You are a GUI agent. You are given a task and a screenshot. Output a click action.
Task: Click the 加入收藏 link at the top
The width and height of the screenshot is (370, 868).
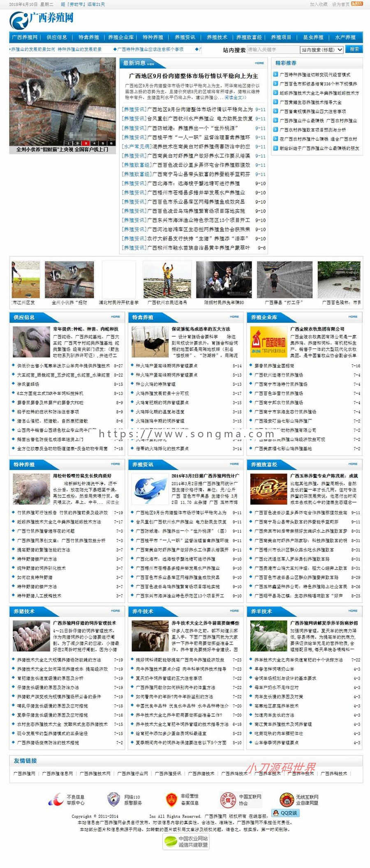point(319,4)
